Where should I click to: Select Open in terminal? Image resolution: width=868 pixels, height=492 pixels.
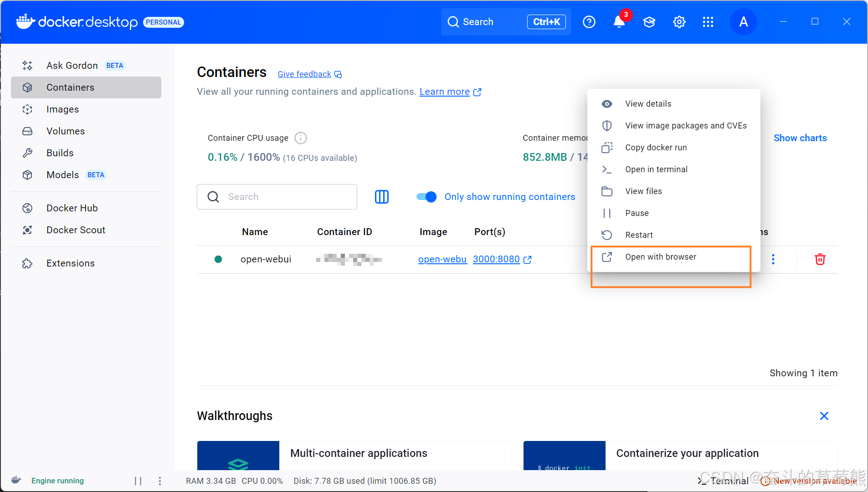pyautogui.click(x=674, y=169)
